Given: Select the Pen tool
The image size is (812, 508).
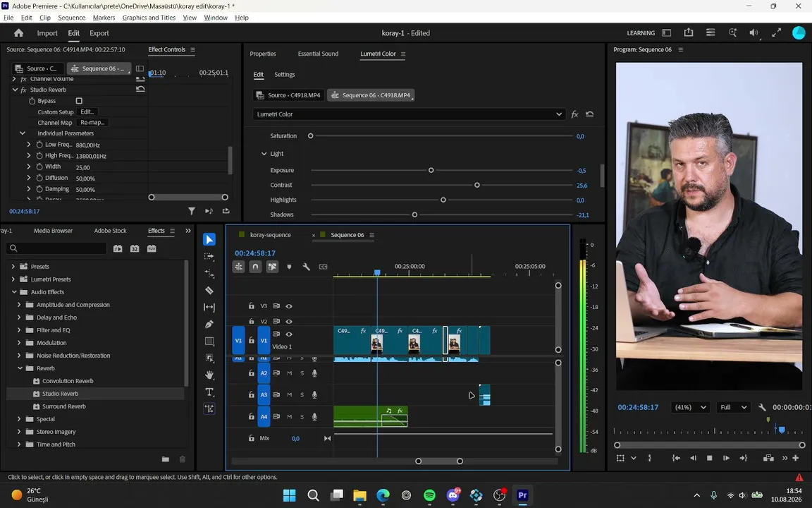Looking at the screenshot, I should pos(209,324).
